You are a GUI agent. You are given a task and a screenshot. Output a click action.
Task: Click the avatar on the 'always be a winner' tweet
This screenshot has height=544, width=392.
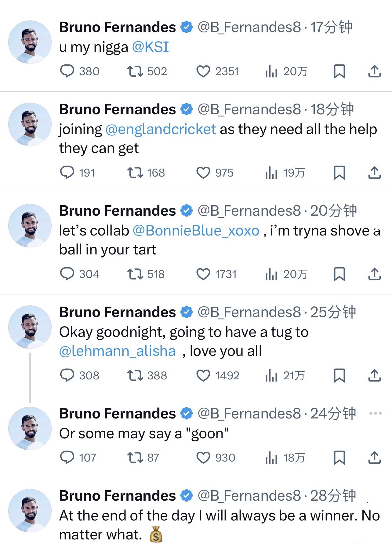pyautogui.click(x=30, y=510)
